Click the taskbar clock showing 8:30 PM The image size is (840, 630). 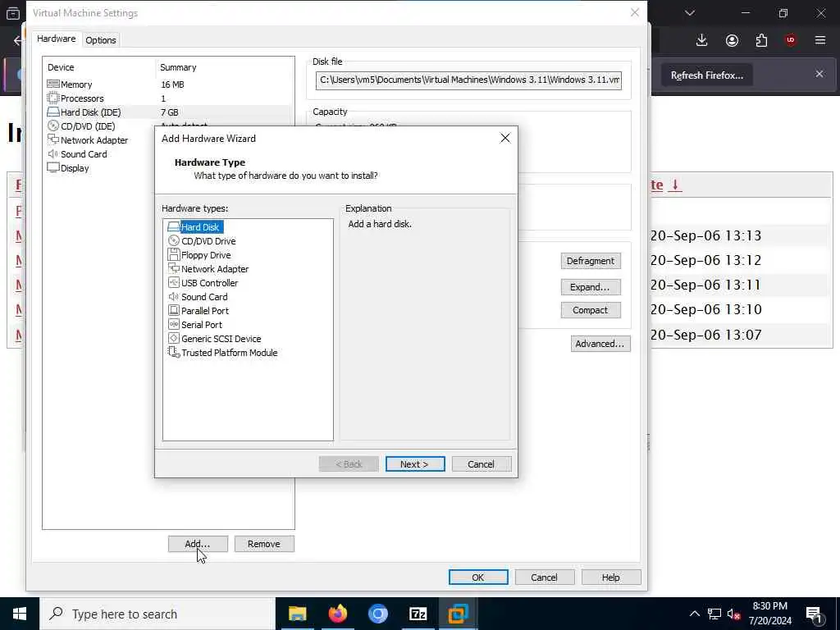(x=769, y=614)
